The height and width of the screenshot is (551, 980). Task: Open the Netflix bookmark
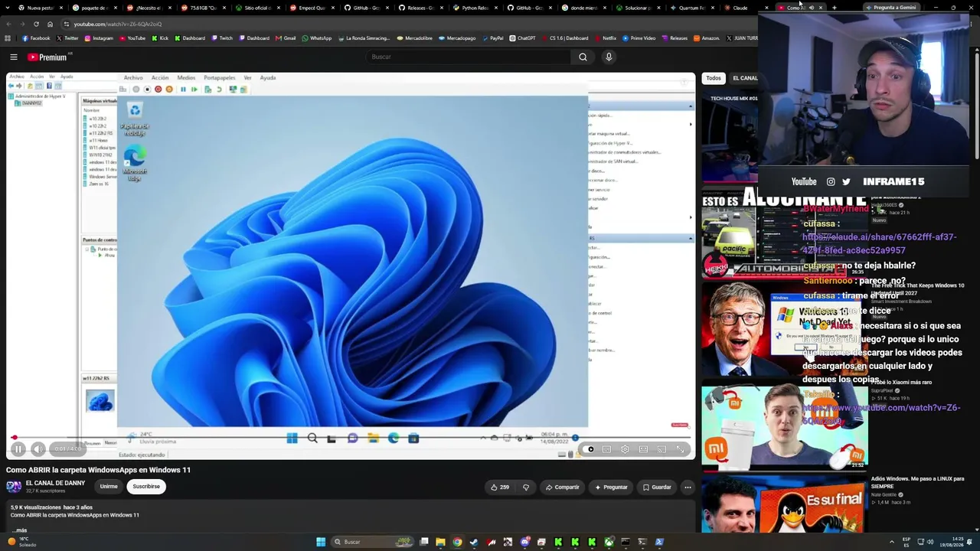pyautogui.click(x=605, y=38)
